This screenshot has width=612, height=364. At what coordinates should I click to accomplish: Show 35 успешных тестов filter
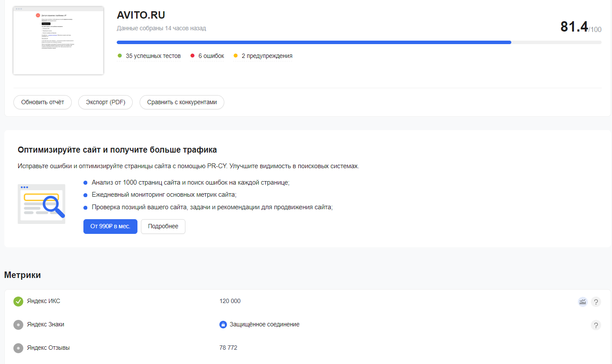[149, 56]
